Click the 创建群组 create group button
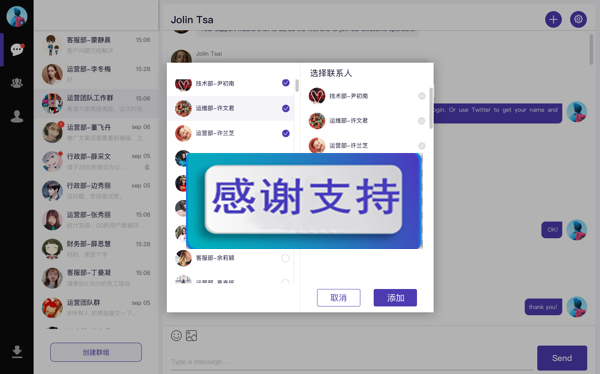 pos(96,352)
